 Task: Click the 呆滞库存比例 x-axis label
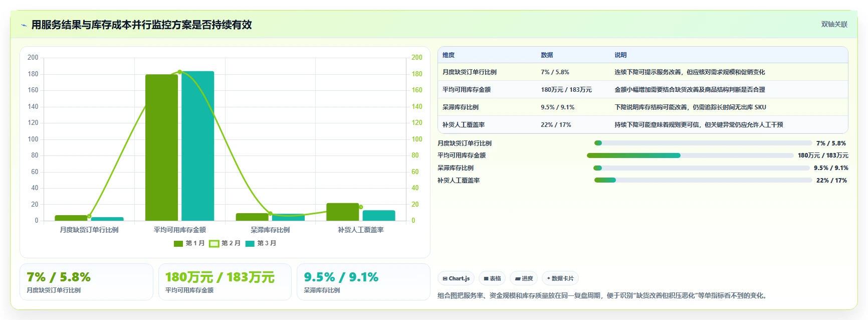[270, 230]
